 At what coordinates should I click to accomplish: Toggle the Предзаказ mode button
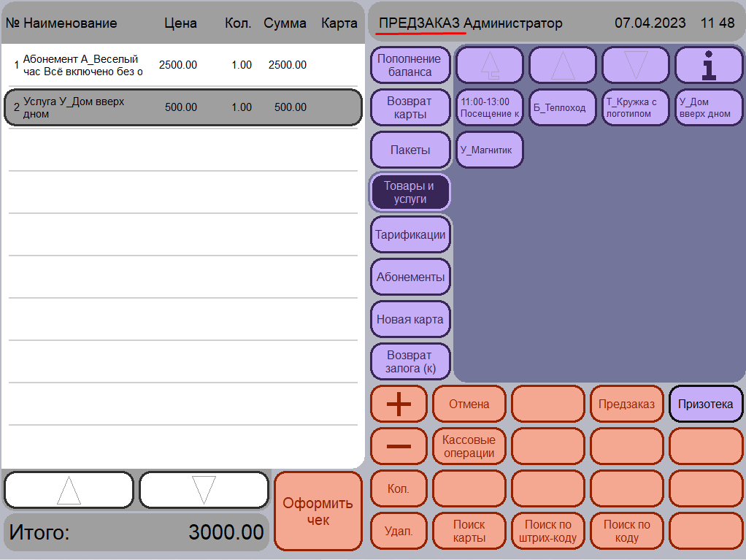coord(626,404)
